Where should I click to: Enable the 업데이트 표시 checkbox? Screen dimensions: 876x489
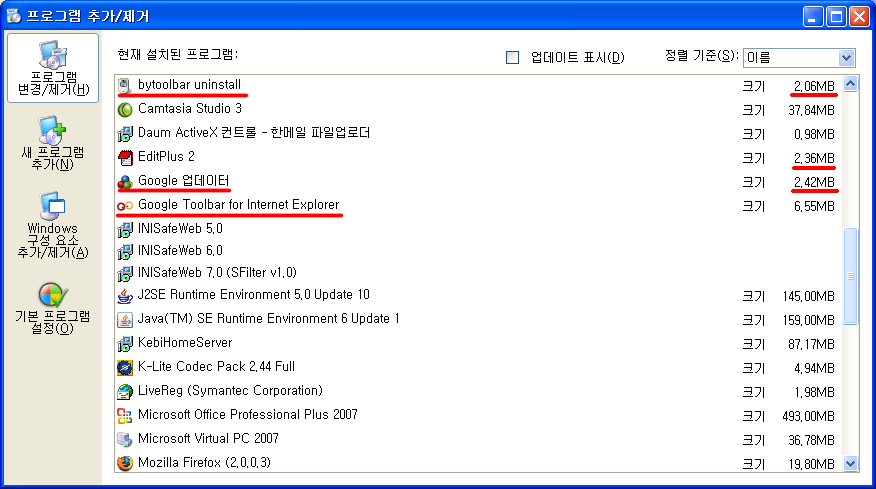tap(512, 57)
